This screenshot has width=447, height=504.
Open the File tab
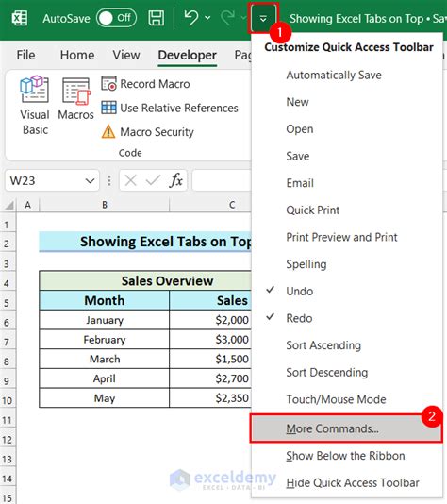tap(25, 55)
